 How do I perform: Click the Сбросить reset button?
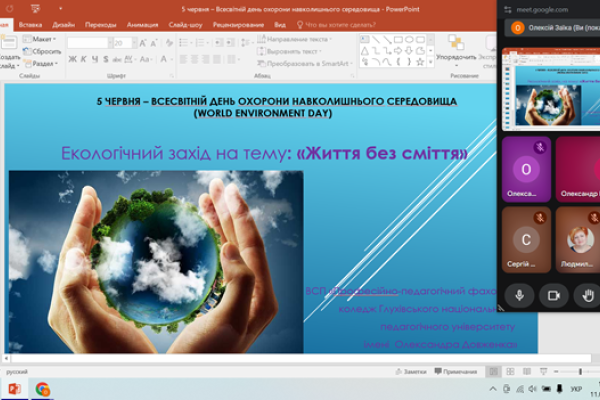45,51
